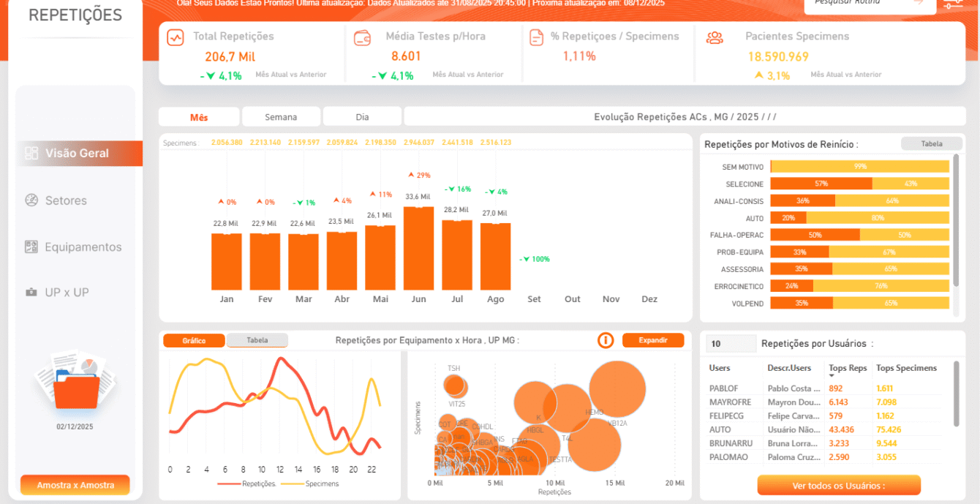Image resolution: width=980 pixels, height=504 pixels.
Task: Expand the Repetições por Equipamento chart
Action: coord(653,340)
